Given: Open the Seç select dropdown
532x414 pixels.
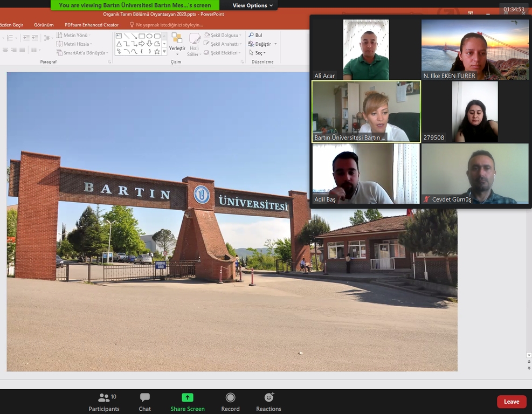Looking at the screenshot, I should [x=258, y=53].
